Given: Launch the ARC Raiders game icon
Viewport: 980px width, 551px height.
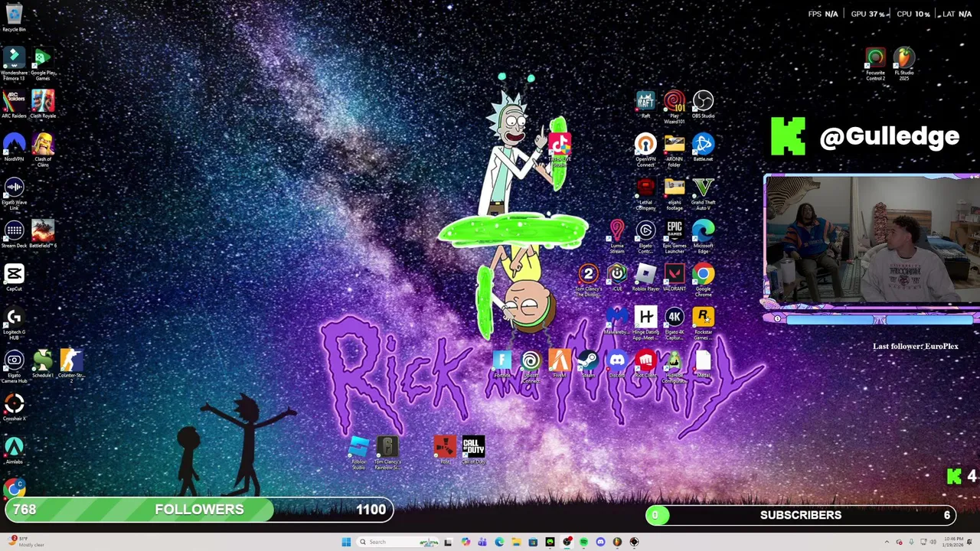Looking at the screenshot, I should point(14,104).
